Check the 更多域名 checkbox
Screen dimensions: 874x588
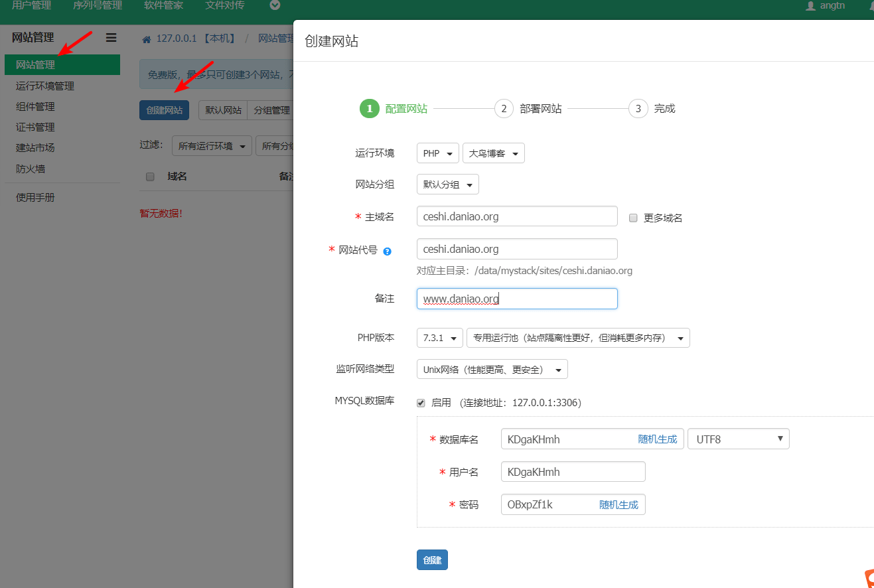click(633, 218)
